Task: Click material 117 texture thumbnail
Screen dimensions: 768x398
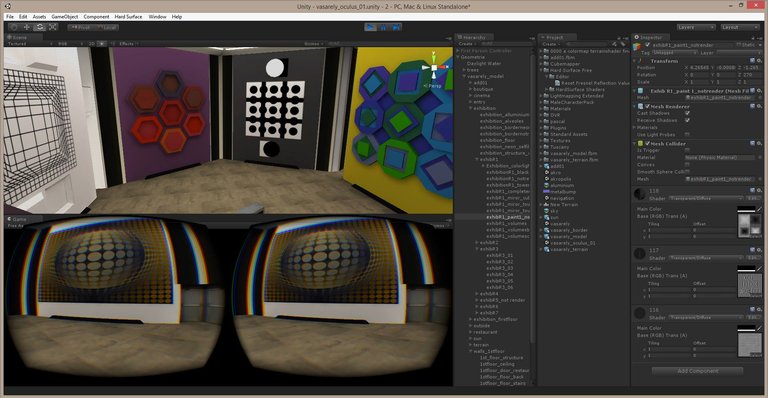Action: (749, 286)
